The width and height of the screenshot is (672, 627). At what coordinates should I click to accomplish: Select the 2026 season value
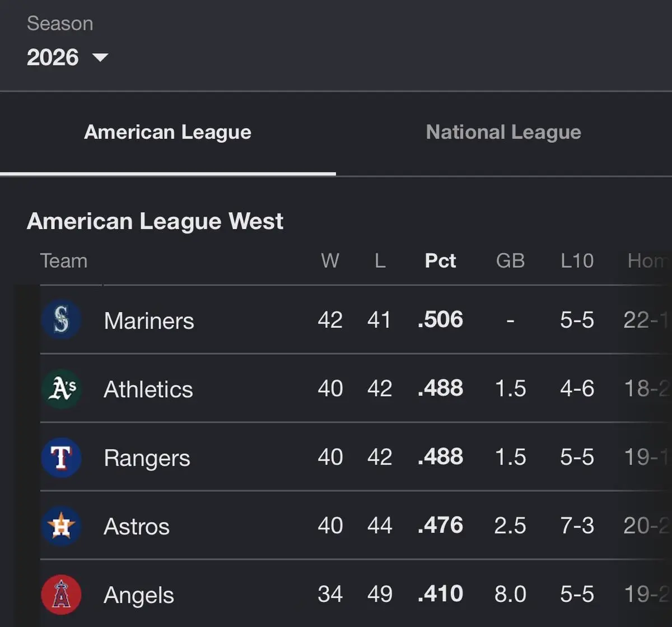tap(53, 57)
